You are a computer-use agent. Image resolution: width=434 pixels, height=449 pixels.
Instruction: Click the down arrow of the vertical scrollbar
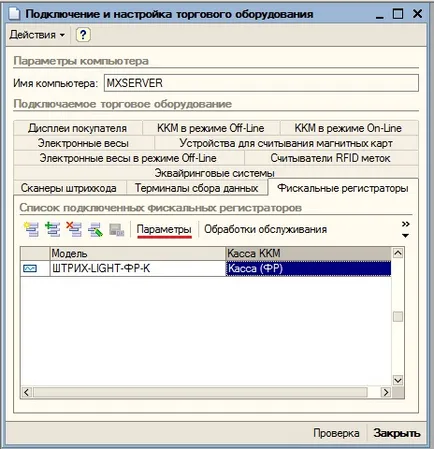[398, 380]
